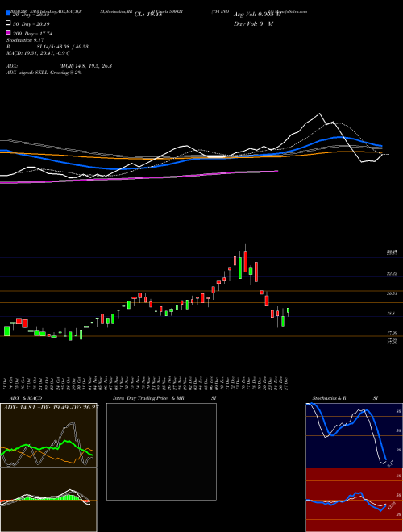Click the 'RSI 14/5: 43.08 / 49.53' line
The image size is (403, 532).
point(48,47)
